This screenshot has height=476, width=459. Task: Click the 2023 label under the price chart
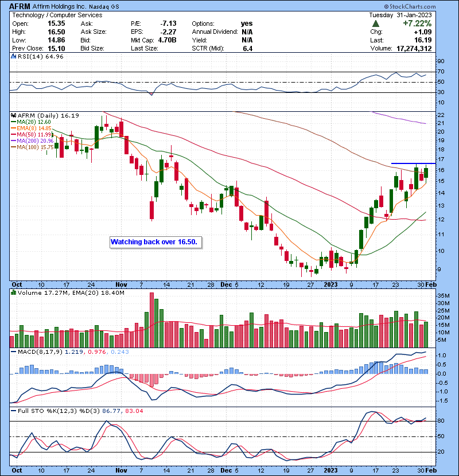point(330,285)
